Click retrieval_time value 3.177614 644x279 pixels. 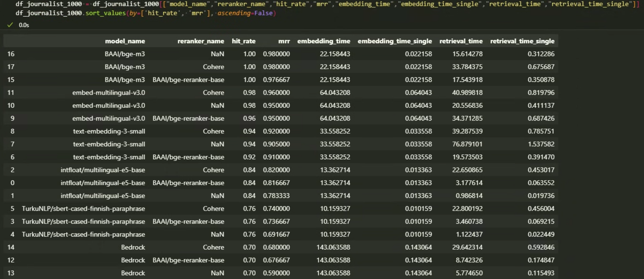[469, 183]
